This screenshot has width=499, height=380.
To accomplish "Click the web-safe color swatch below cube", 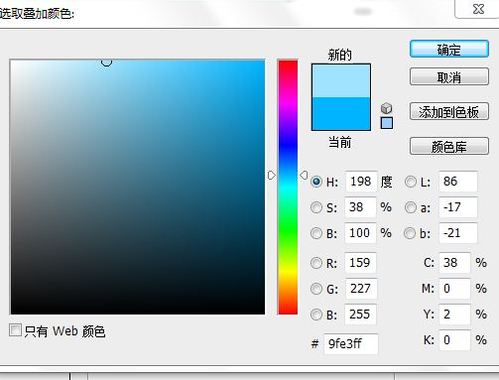I will coord(387,123).
